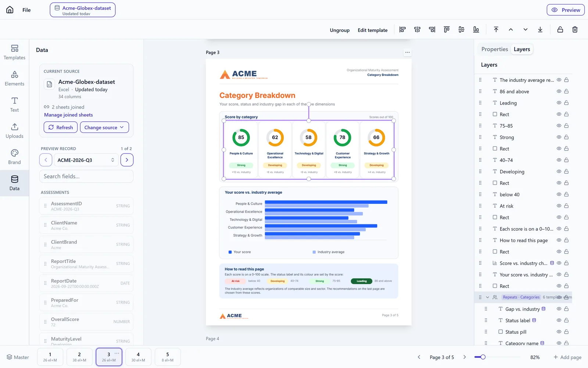Viewport: 588px width, 368px height.
Task: Go to the previous page using bottom arrow
Action: (x=419, y=357)
